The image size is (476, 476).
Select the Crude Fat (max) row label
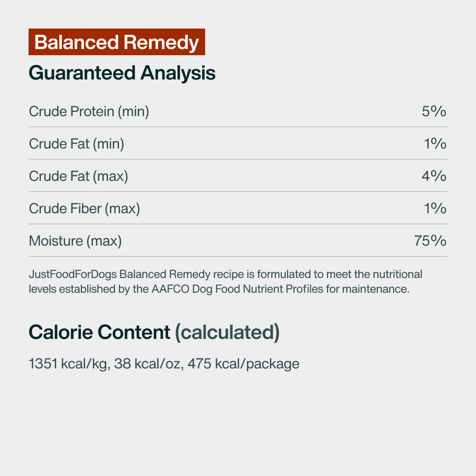[79, 177]
